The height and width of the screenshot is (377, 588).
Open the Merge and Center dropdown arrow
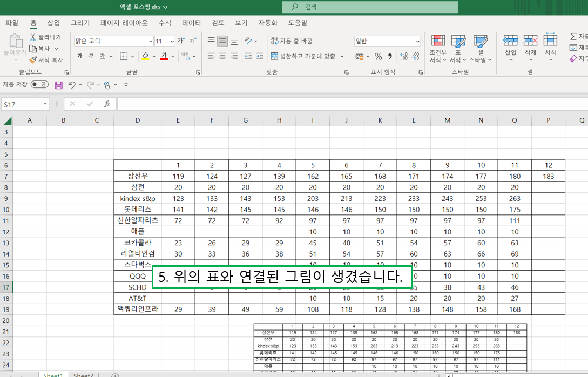[x=342, y=57]
